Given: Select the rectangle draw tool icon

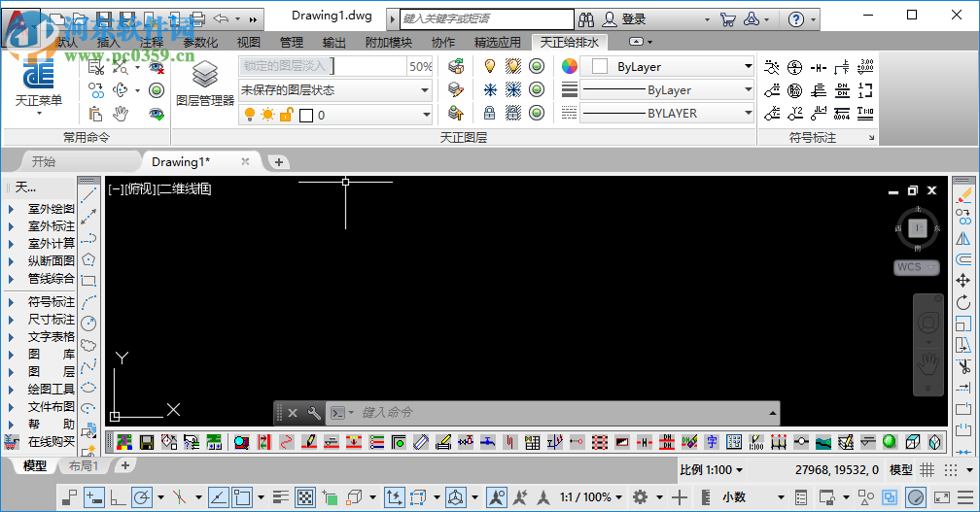Looking at the screenshot, I should [88, 281].
